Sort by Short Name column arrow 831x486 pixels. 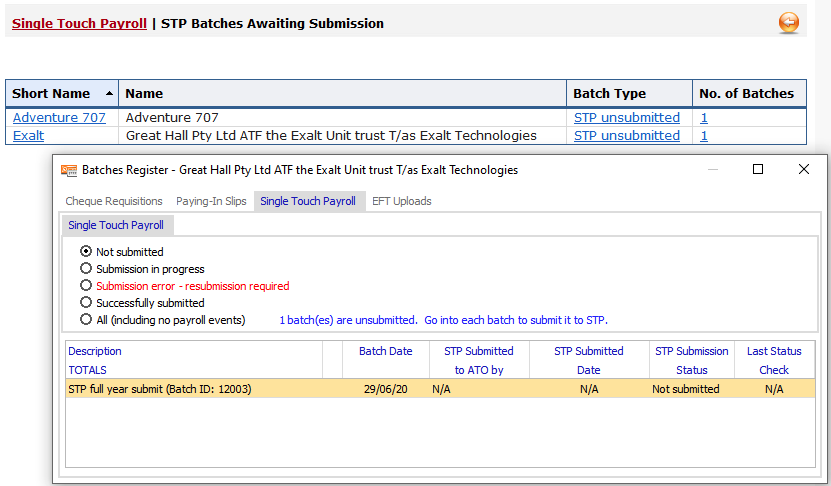coord(109,94)
